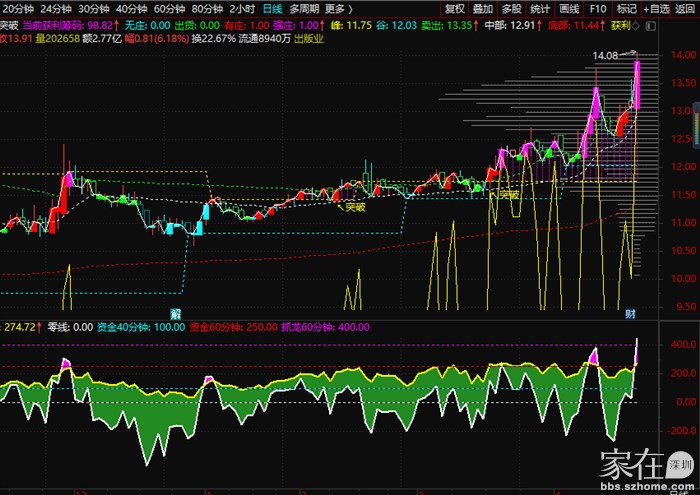Image resolution: width=700 pixels, height=495 pixels.
Task: Click the 叠加 overlay button
Action: [483, 7]
